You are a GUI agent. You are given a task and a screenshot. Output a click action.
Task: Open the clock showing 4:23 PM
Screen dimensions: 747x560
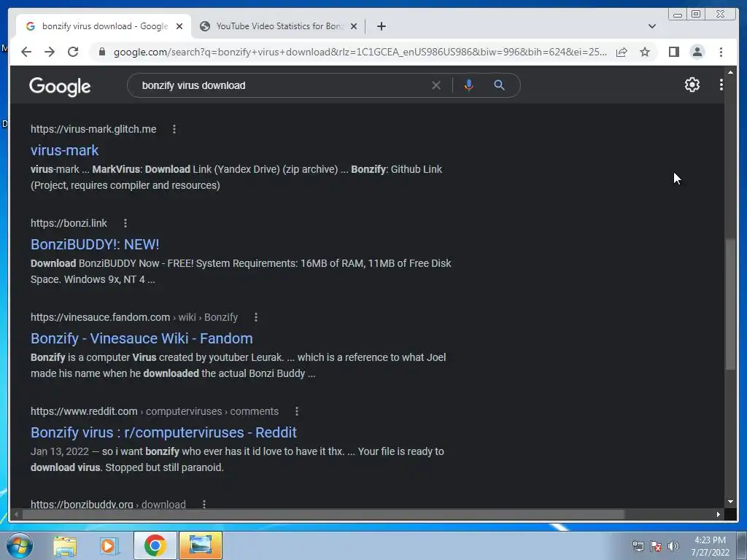pyautogui.click(x=710, y=546)
